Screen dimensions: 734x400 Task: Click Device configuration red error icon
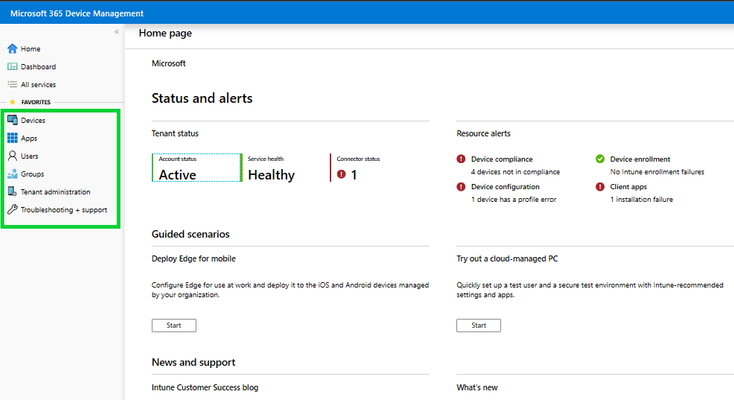461,186
